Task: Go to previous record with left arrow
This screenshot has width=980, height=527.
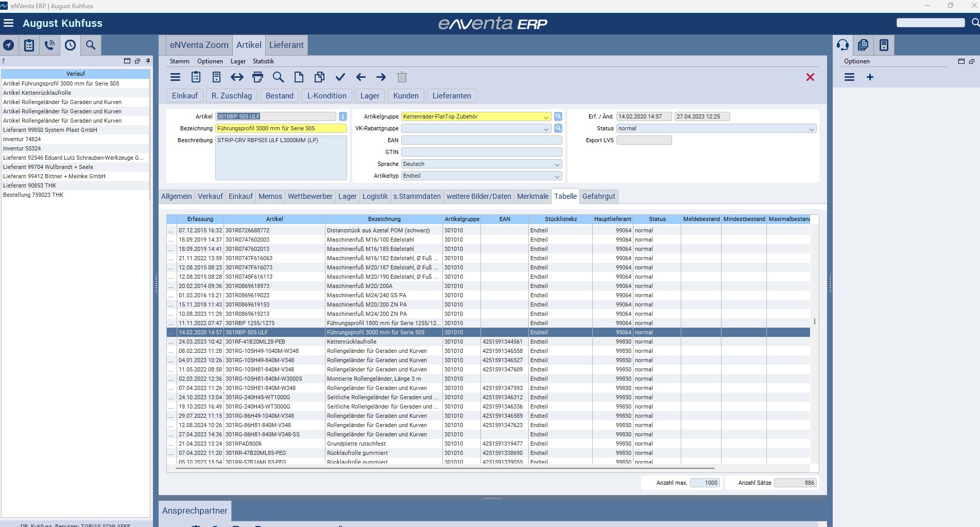Action: tap(360, 77)
